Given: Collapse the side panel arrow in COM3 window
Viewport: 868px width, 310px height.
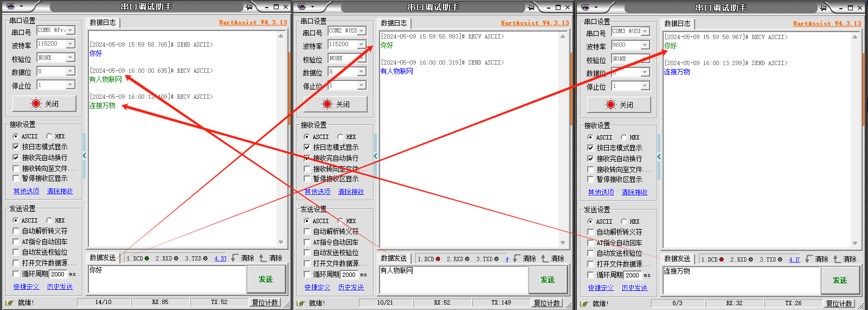Looking at the screenshot, I should (659, 157).
